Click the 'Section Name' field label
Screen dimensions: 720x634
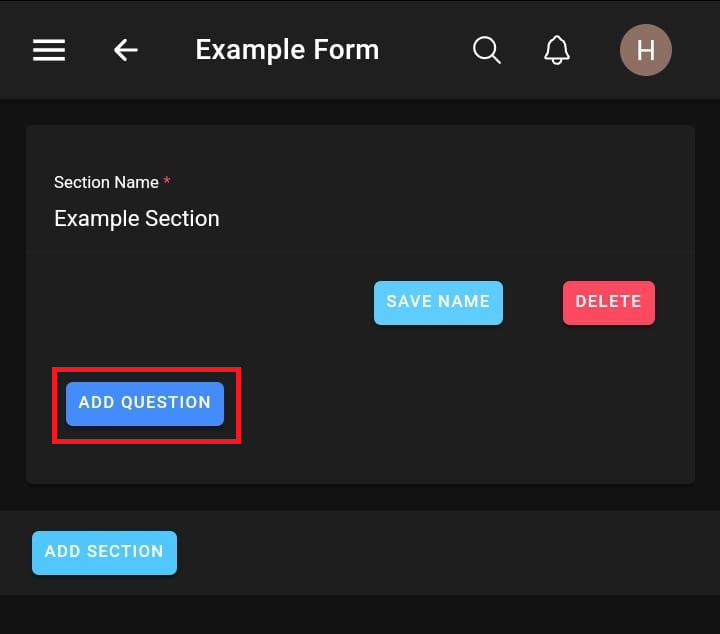(x=106, y=182)
